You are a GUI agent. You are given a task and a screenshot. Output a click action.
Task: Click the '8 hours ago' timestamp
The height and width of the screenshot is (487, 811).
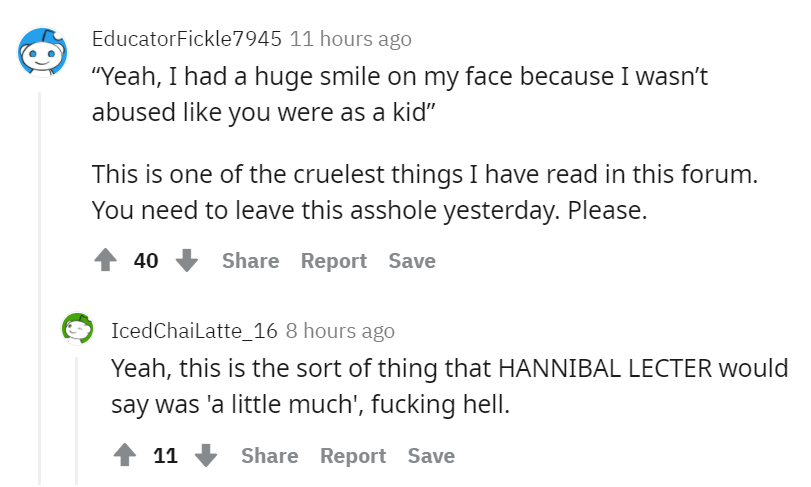point(340,331)
